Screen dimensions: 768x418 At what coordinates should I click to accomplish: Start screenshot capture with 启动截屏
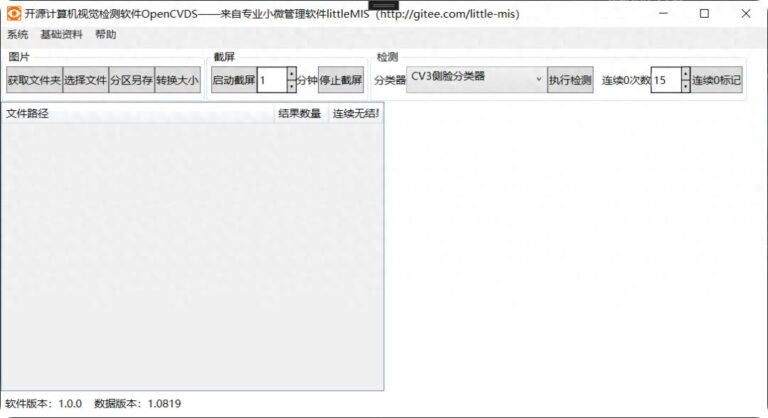pyautogui.click(x=233, y=80)
